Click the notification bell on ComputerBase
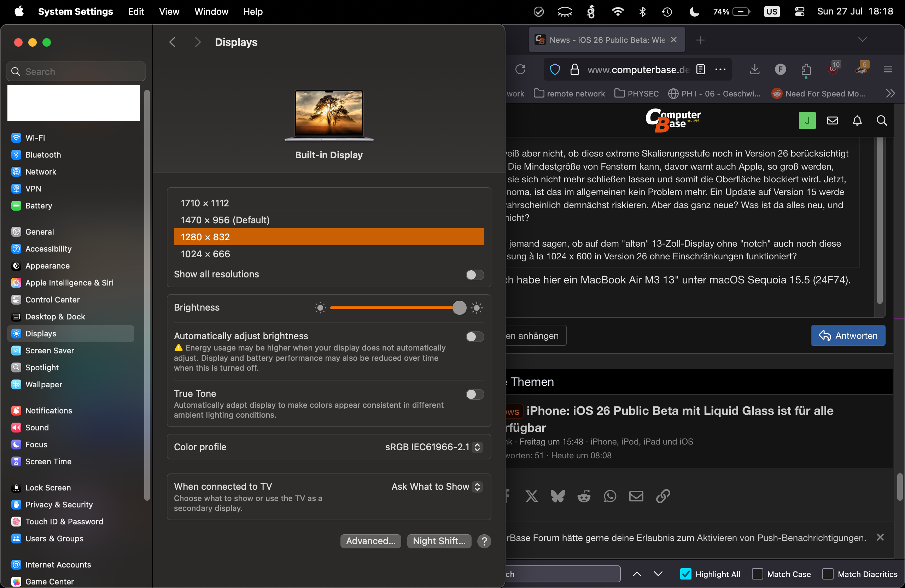The height and width of the screenshot is (588, 905). pos(857,121)
